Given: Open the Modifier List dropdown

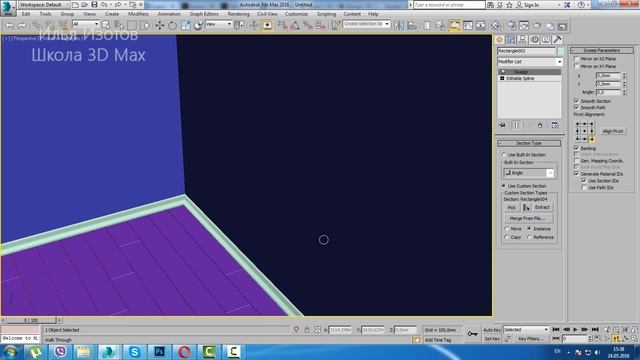Looking at the screenshot, I should [x=530, y=62].
